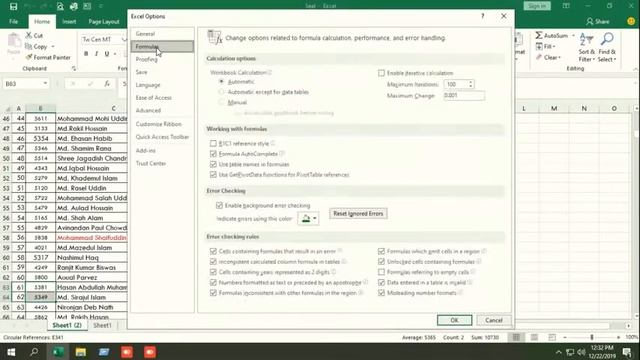Select Manual calculation option
Image resolution: width=640 pixels, height=360 pixels.
click(x=222, y=102)
